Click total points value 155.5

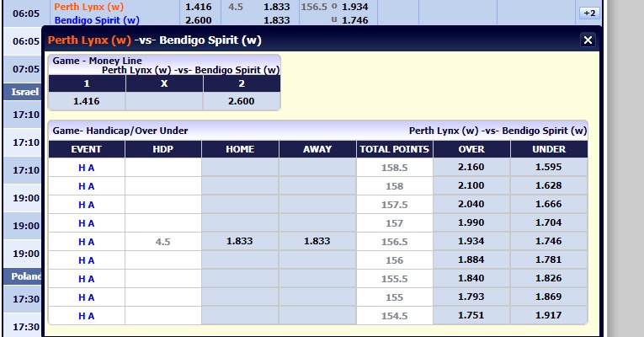point(394,279)
